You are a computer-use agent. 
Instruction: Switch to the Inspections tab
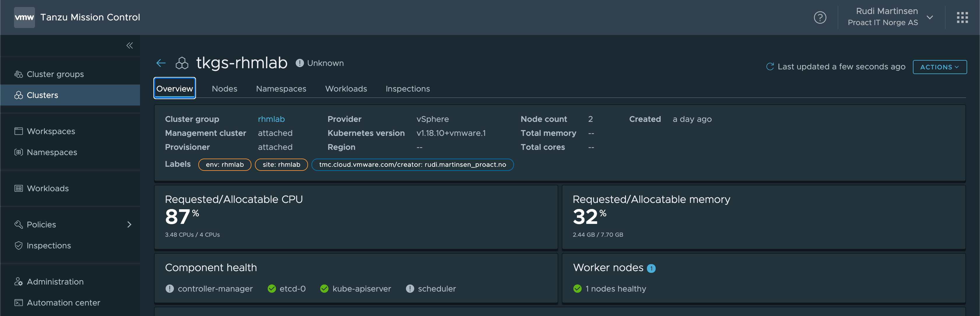(x=408, y=89)
